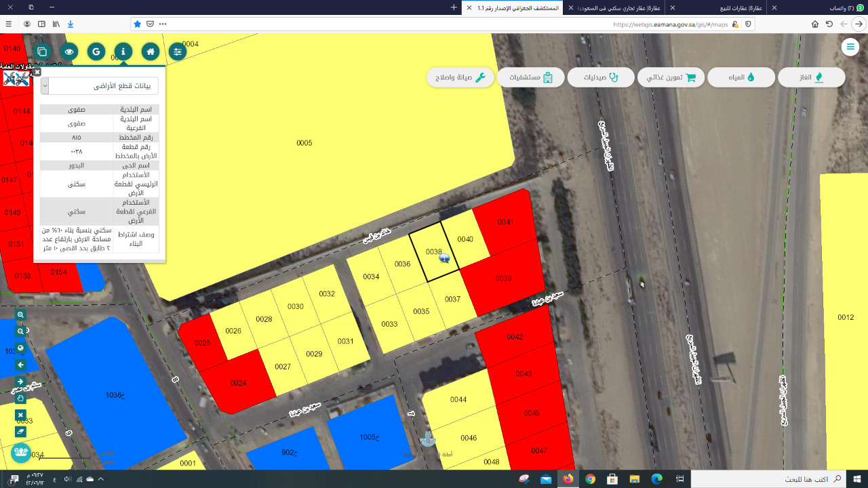Click the eraser tool in map toolbar
Viewport: 868px width, 488px height.
(20, 431)
